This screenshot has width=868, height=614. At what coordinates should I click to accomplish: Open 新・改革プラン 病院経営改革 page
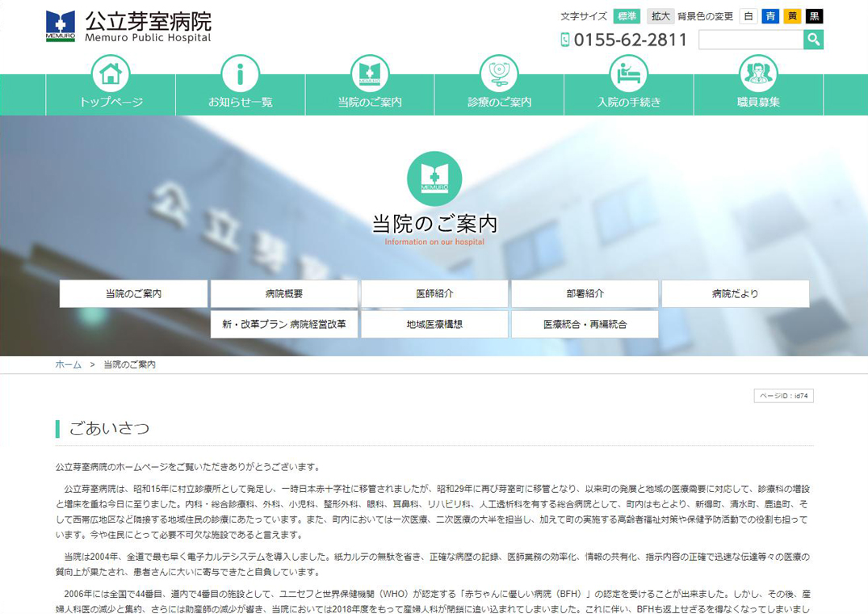coord(284,324)
